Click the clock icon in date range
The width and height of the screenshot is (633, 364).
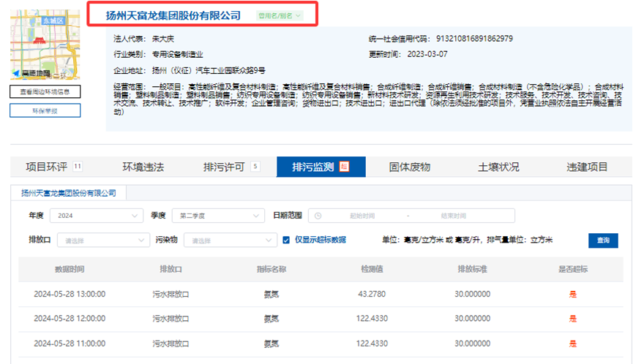pos(318,216)
